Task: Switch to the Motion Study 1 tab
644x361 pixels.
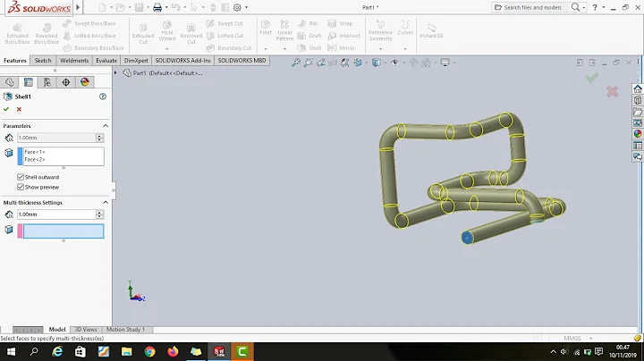Action: [125, 330]
